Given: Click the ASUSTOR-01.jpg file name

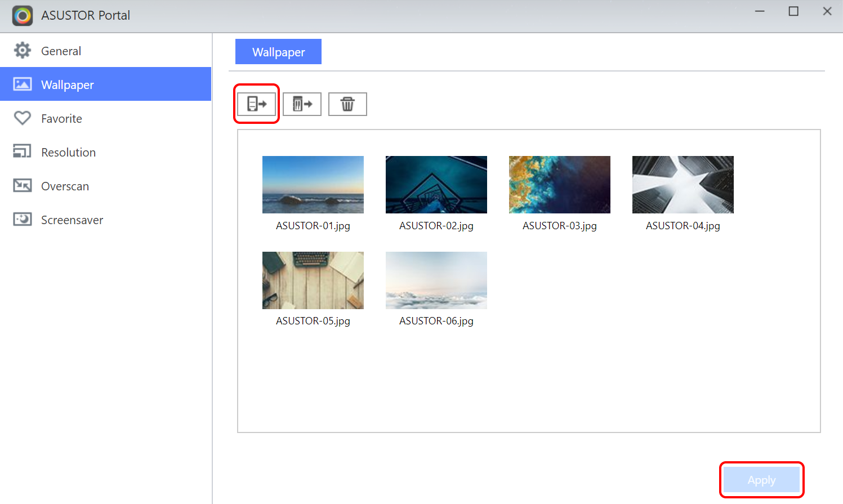Looking at the screenshot, I should 313,226.
